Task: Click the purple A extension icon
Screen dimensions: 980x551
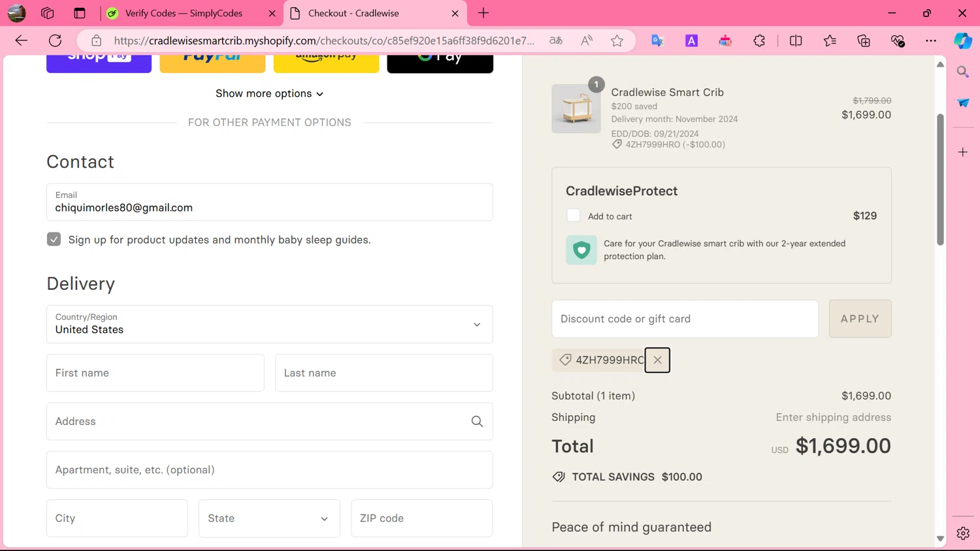Action: click(691, 40)
